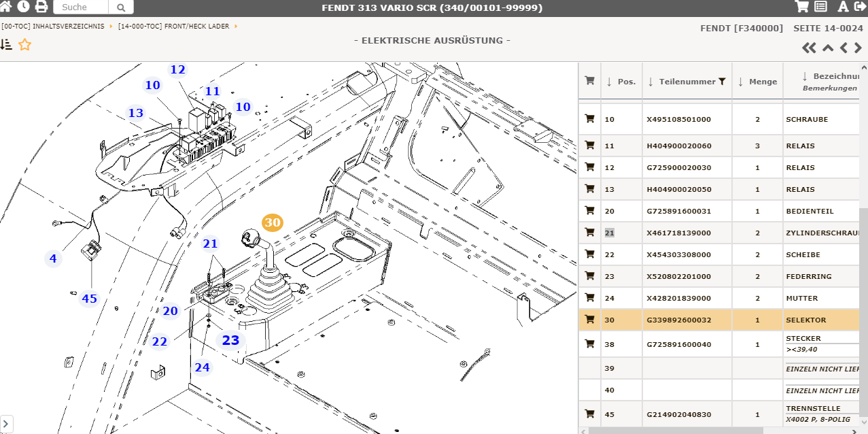Screen dimensions: 868x434
Task: Go up one level with up chevron
Action: 827,48
